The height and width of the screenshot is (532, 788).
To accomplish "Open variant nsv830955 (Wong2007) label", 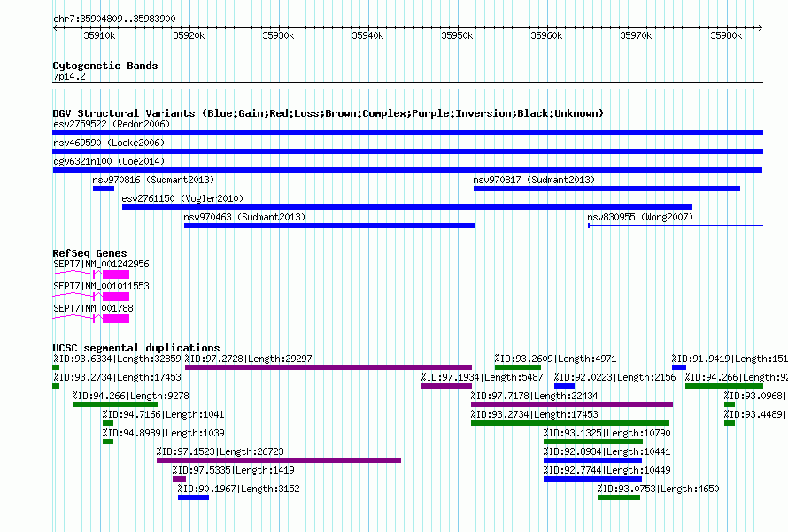I will [x=640, y=217].
